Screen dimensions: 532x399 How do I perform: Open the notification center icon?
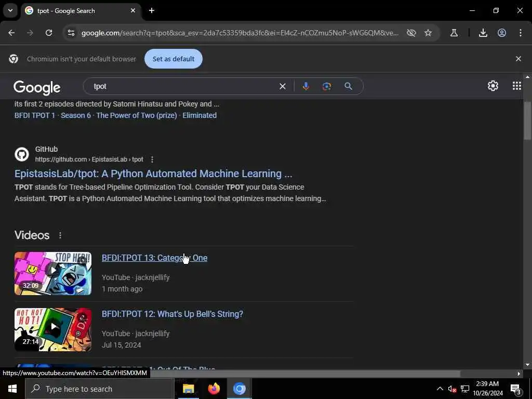pos(516,389)
